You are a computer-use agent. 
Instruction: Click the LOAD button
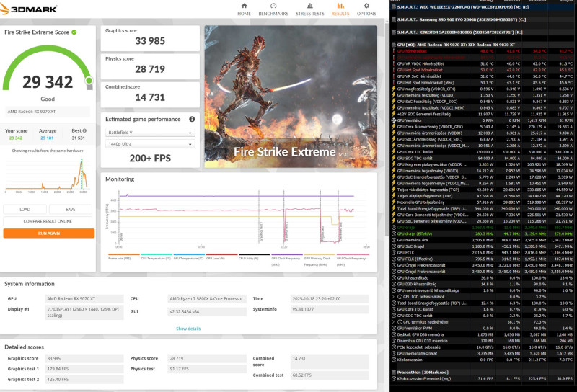pyautogui.click(x=25, y=209)
